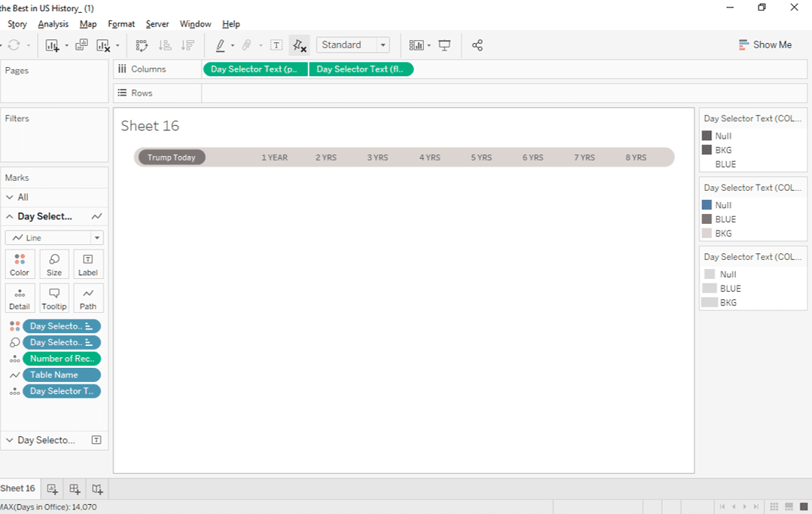
Task: Click the Show Mark Labels icon
Action: coord(276,45)
